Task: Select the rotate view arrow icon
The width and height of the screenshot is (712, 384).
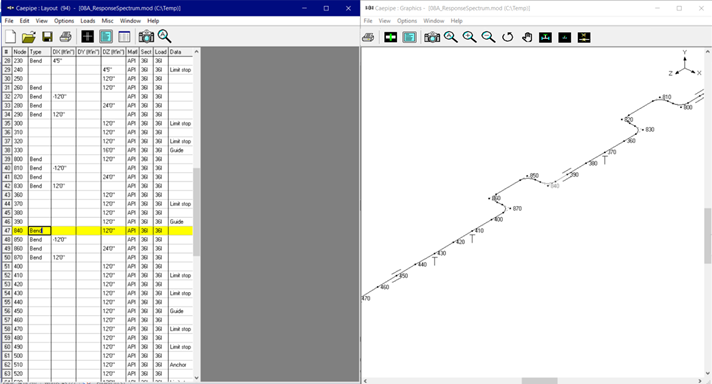Action: (x=507, y=37)
